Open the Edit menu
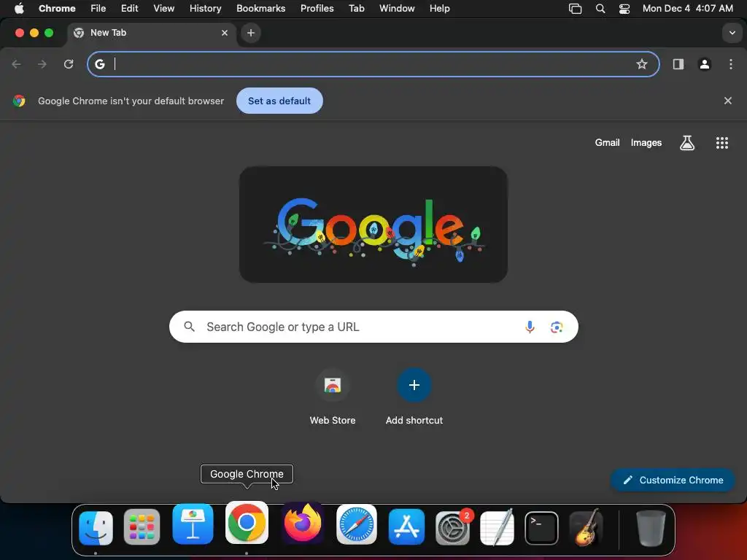747x560 pixels. (x=129, y=9)
